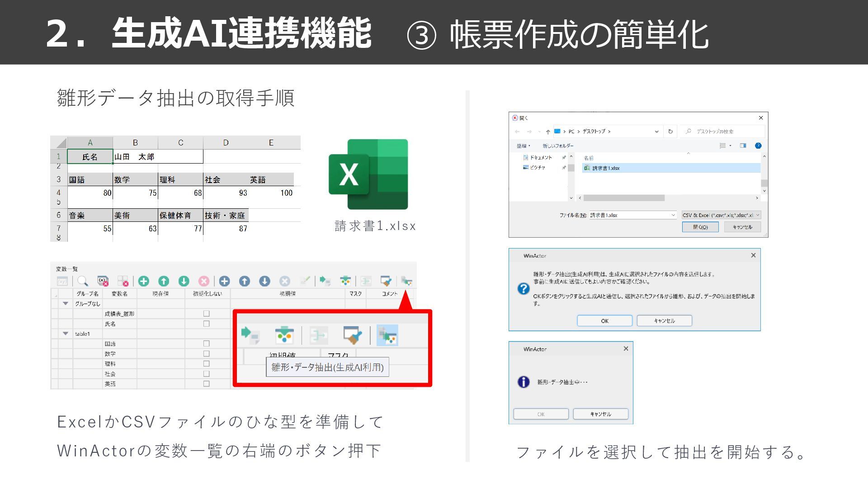This screenshot has width=868, height=488.
Task: Click column header C in the Excel sheet
Action: tap(180, 143)
